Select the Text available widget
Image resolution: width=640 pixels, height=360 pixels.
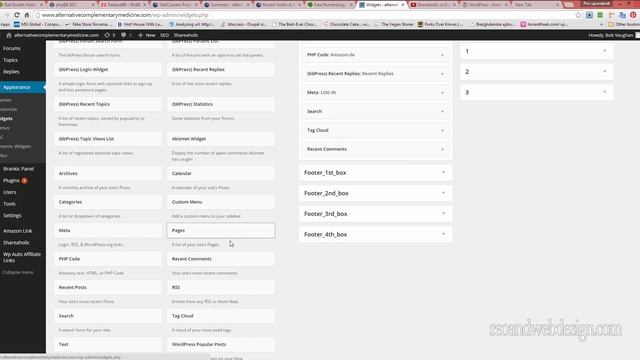[108, 344]
